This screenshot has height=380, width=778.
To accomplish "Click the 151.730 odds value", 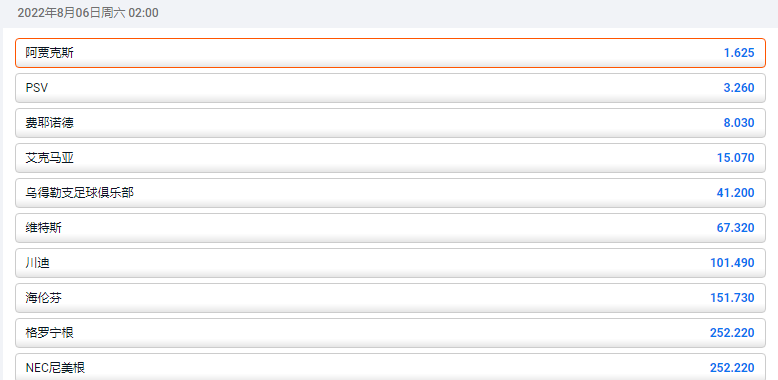I will [x=732, y=298].
